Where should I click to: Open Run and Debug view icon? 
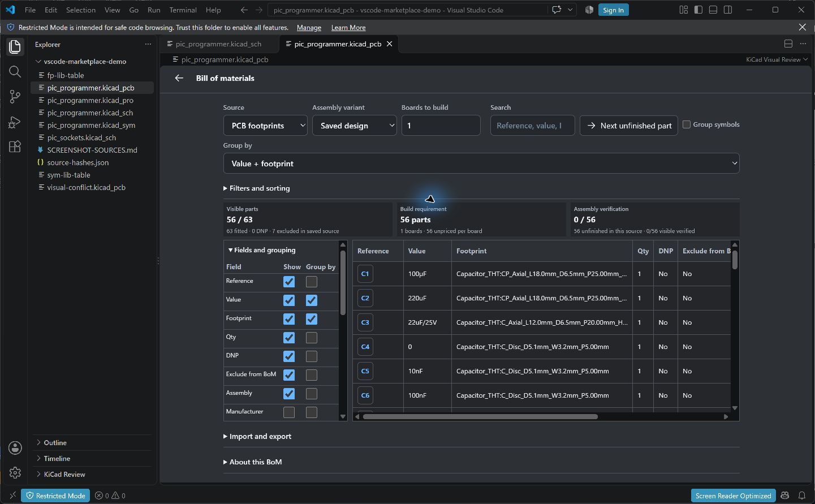coord(15,122)
